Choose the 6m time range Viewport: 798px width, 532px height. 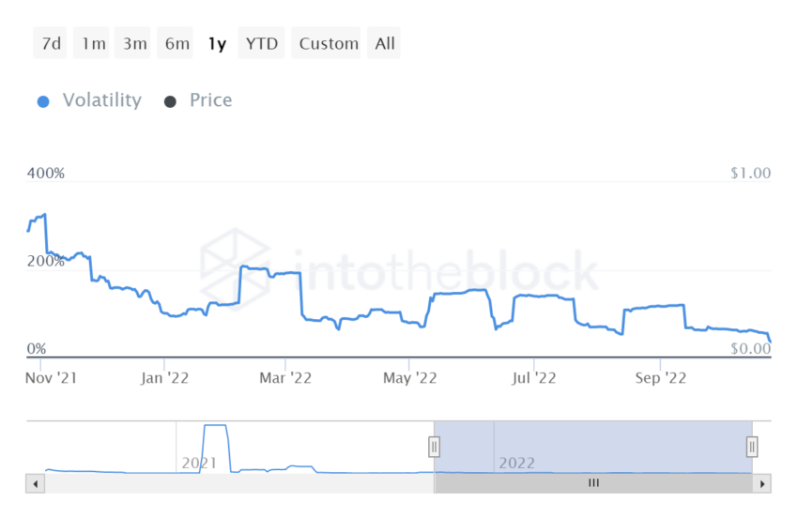coord(176,43)
